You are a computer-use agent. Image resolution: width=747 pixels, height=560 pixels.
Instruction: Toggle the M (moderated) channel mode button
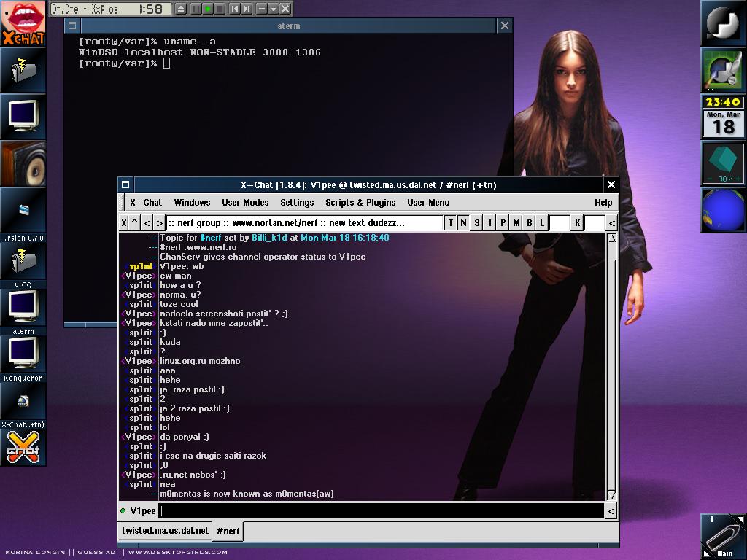pyautogui.click(x=516, y=223)
